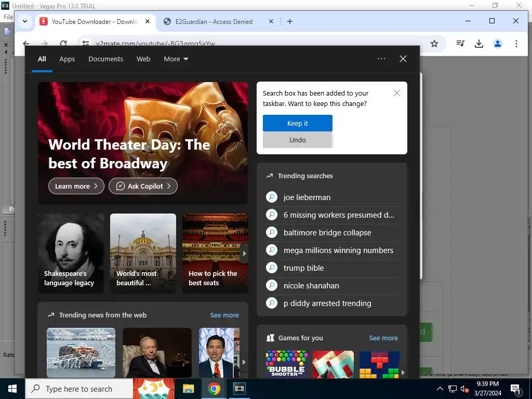
Task: Search trending 'joe lieberman'
Action: pos(332,197)
